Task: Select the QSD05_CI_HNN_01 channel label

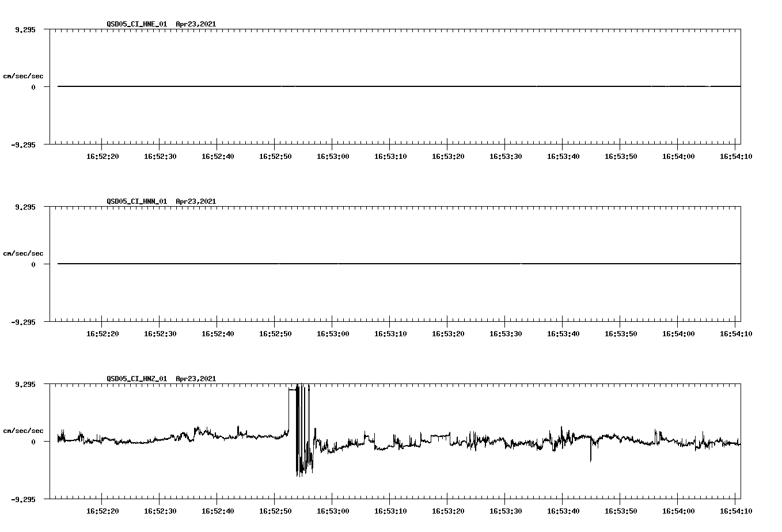Action: (x=135, y=202)
